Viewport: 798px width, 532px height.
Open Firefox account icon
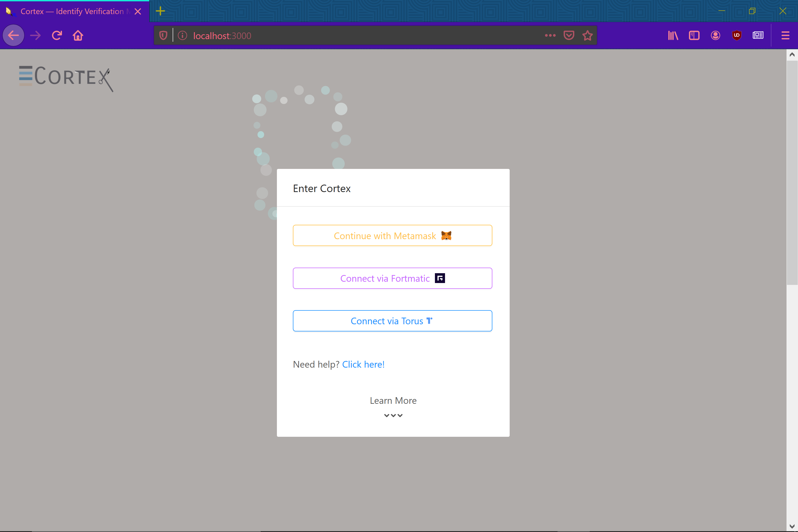click(715, 35)
